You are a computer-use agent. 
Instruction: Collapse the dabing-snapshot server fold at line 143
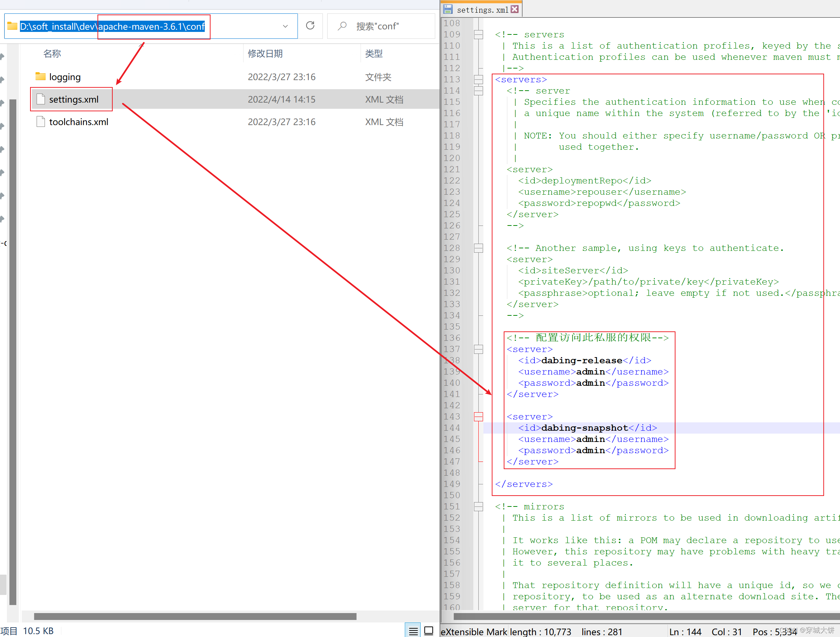tap(478, 417)
